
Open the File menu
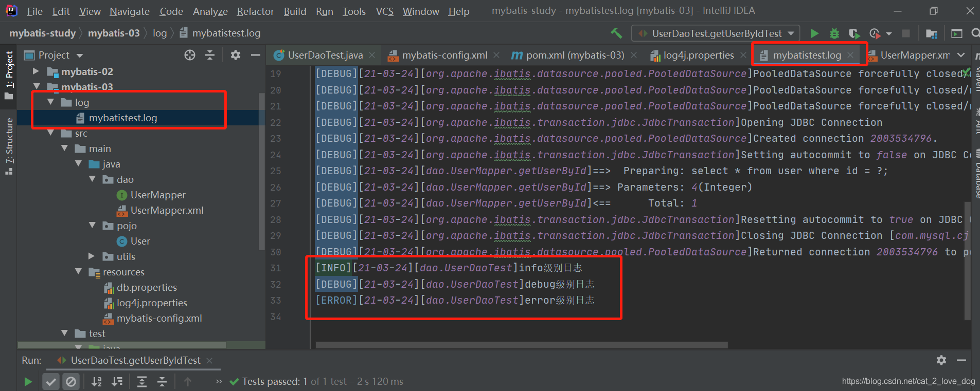click(34, 11)
